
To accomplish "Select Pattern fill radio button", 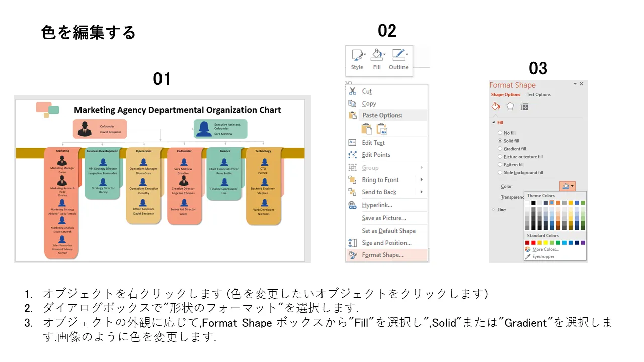I will click(500, 164).
